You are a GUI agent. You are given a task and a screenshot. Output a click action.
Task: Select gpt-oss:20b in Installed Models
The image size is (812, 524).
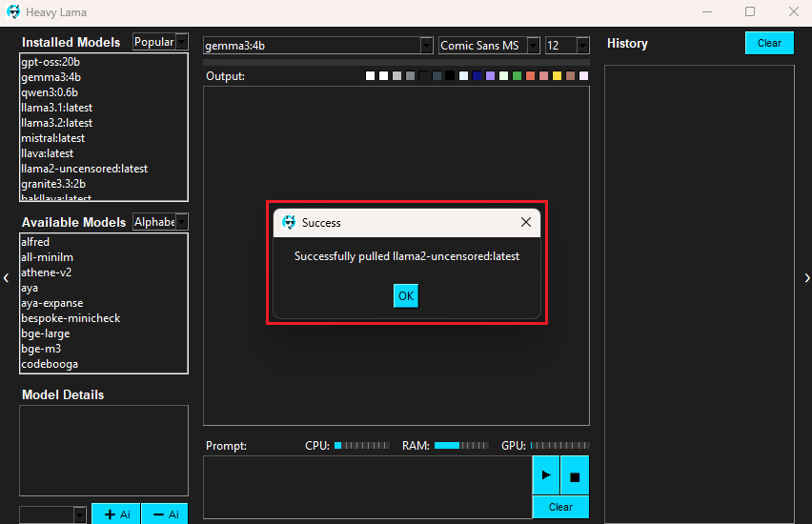click(51, 62)
